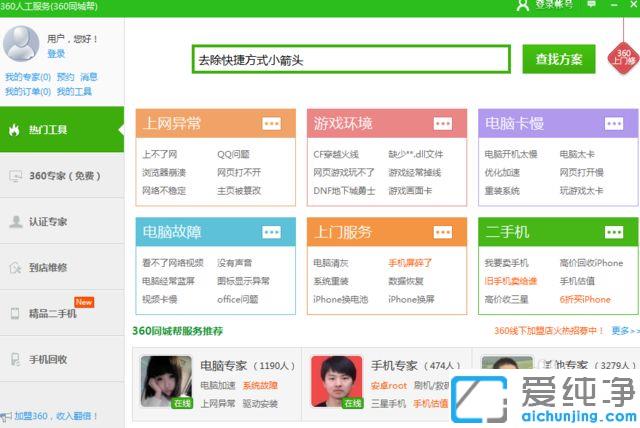Click the monitor icon beside 360专家
The height and width of the screenshot is (428, 640).
click(14, 176)
